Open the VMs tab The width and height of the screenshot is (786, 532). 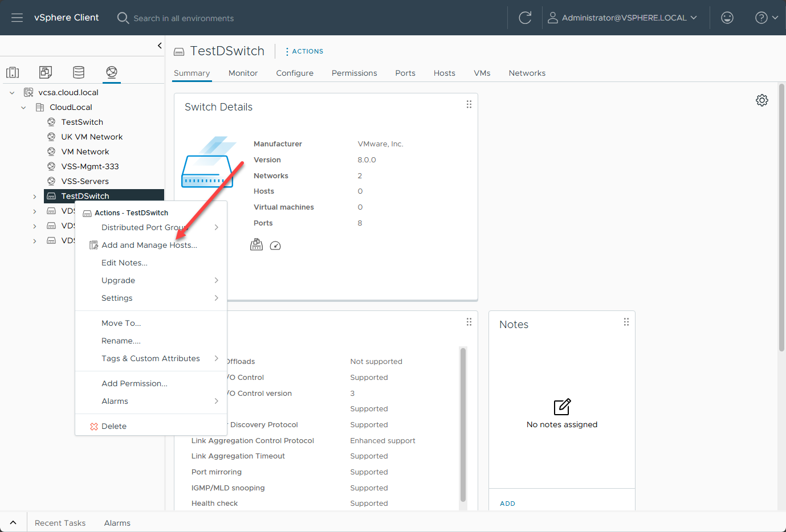coord(482,73)
